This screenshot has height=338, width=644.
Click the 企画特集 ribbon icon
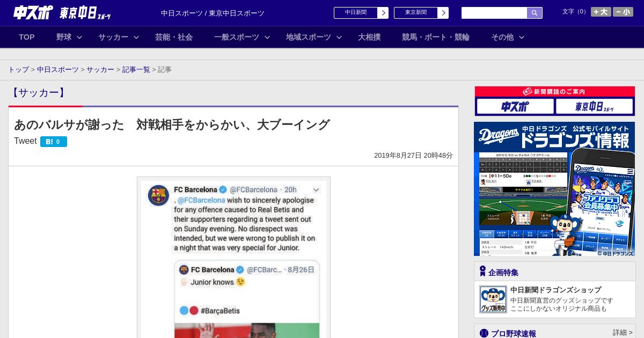pos(482,271)
